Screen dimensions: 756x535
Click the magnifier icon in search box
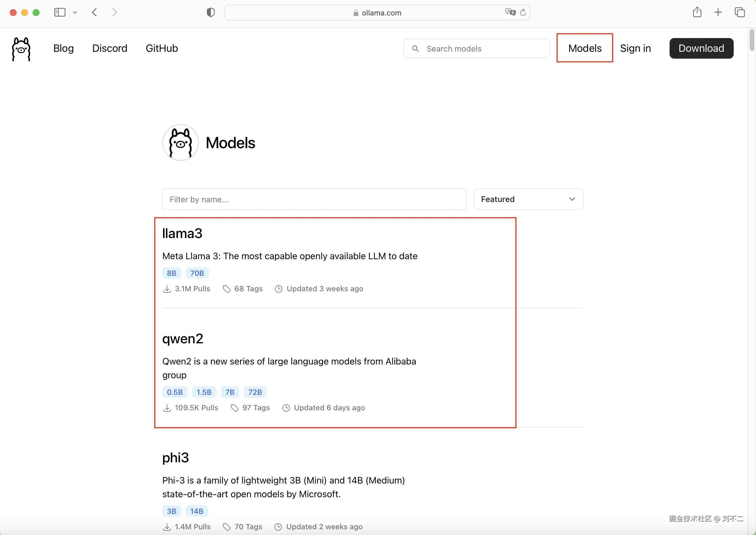tap(416, 49)
